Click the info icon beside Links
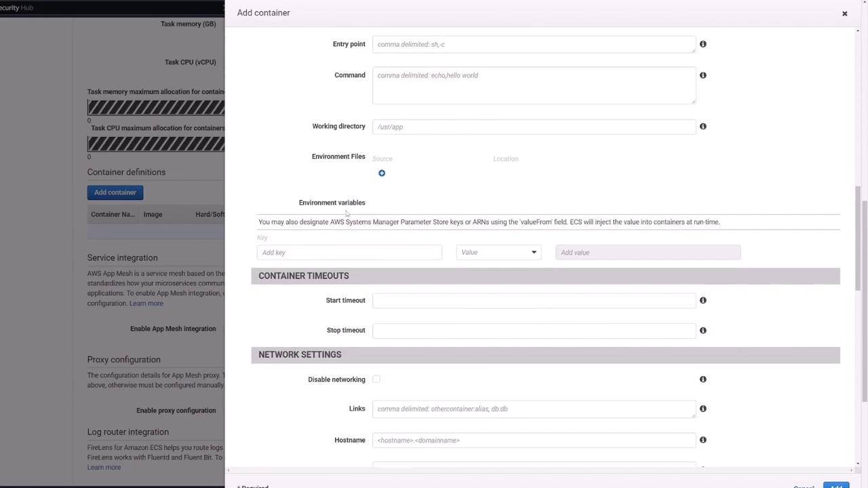This screenshot has width=868, height=488. pos(703,409)
